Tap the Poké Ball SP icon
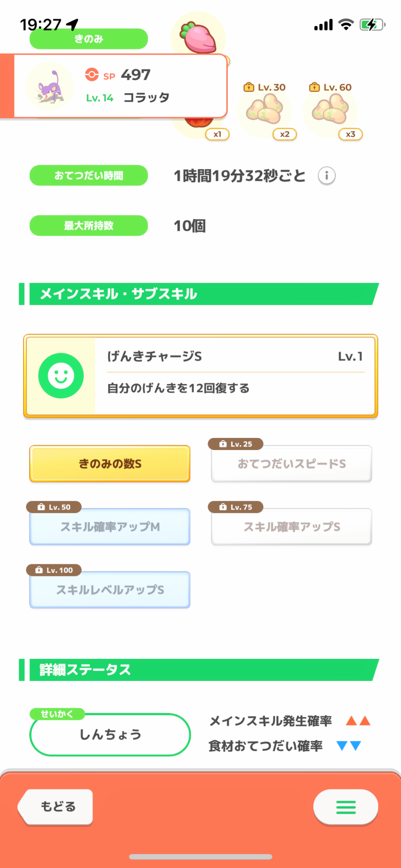This screenshot has width=401, height=868. pyautogui.click(x=92, y=75)
